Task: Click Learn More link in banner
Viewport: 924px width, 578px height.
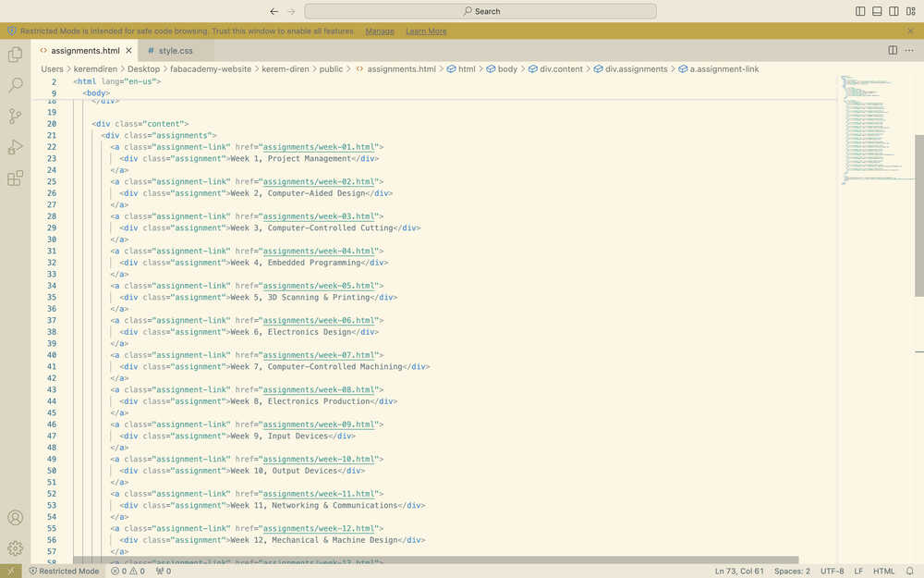Action: (x=426, y=31)
